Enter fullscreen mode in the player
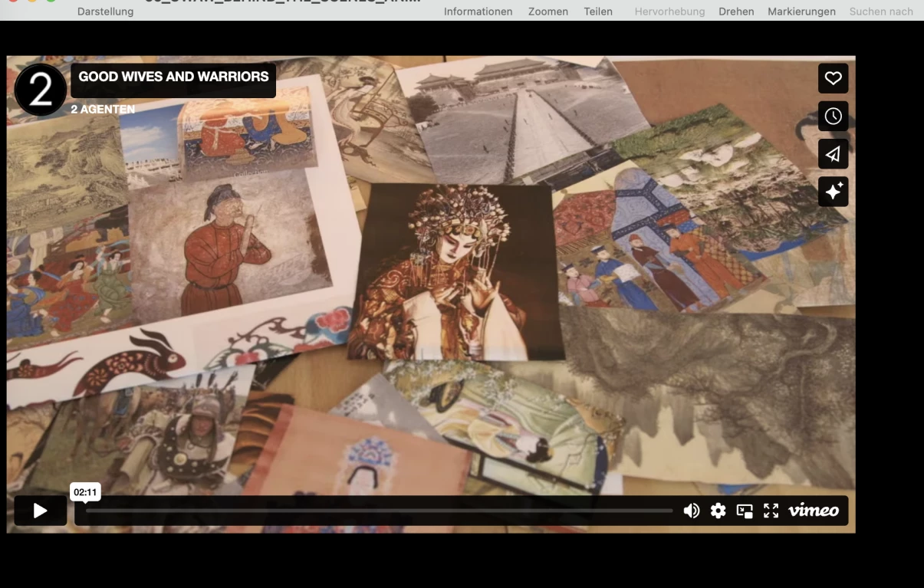This screenshot has height=588, width=924. [771, 511]
